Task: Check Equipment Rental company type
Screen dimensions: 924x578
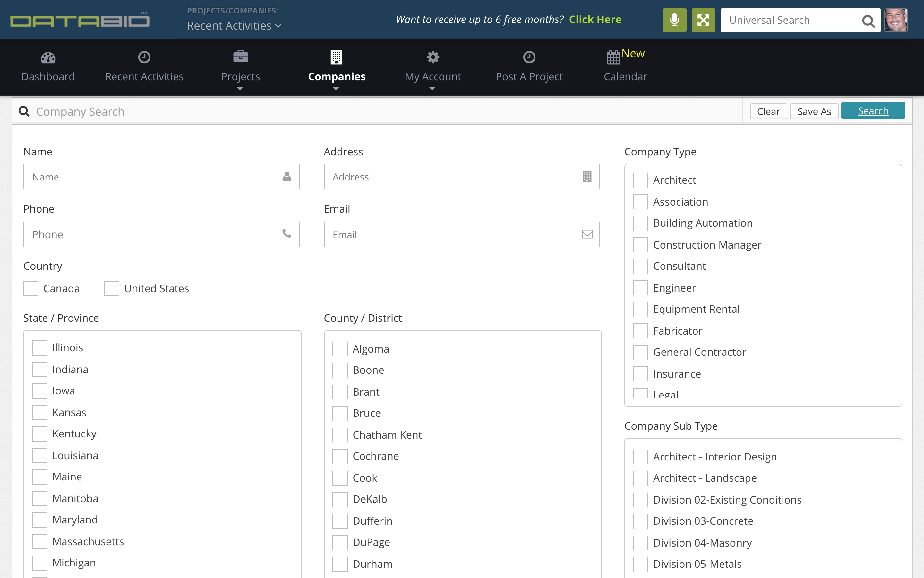Action: [640, 309]
